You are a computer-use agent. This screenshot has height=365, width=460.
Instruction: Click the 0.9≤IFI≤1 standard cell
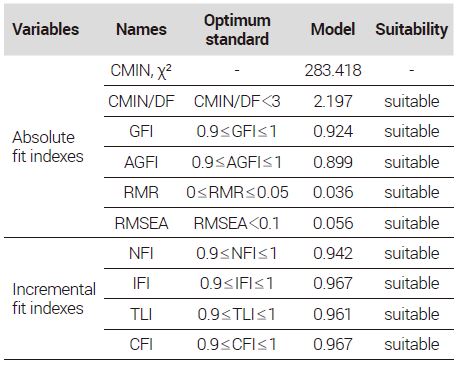(x=237, y=283)
